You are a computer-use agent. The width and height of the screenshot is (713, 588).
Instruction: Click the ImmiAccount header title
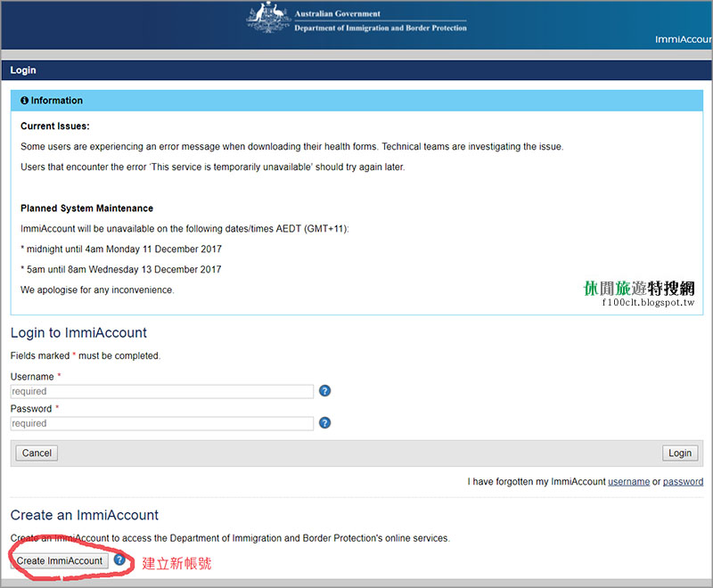684,39
